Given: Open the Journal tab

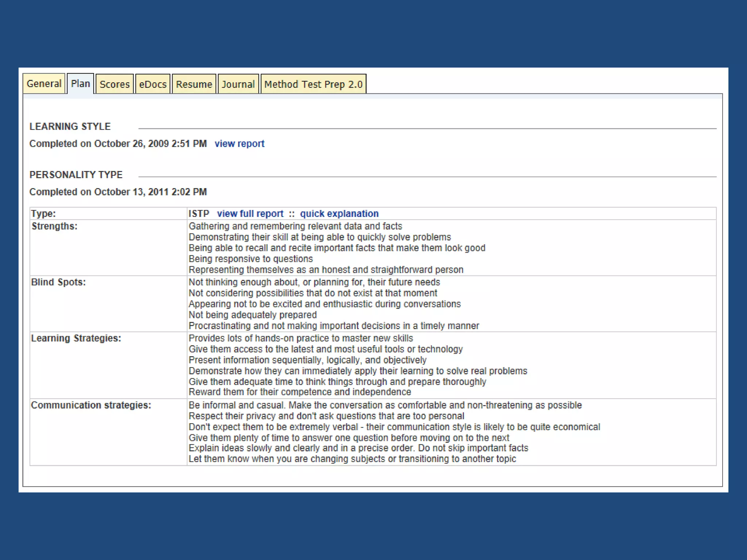Looking at the screenshot, I should 238,84.
